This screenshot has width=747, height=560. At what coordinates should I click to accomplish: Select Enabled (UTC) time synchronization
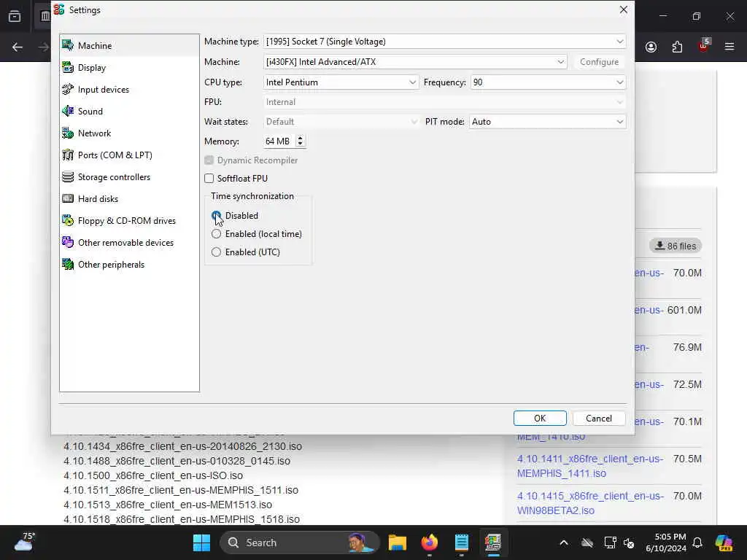point(216,252)
